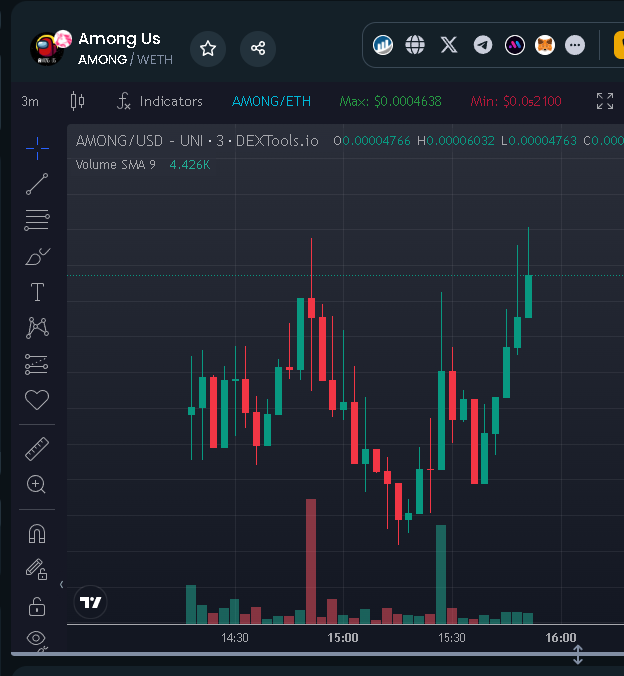Open the blue chart explorer link icon
Viewport: 624px width, 676px height.
click(x=383, y=45)
